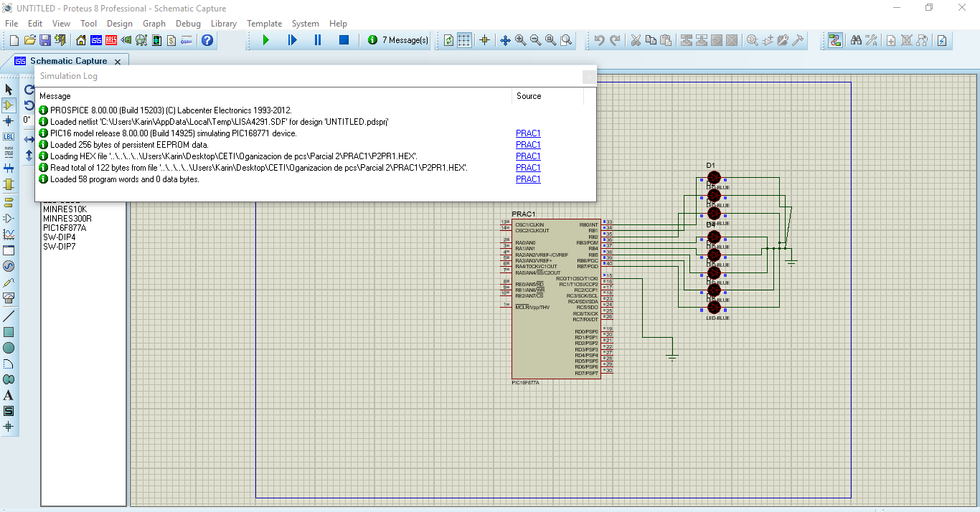This screenshot has width=980, height=512.
Task: Choose the Generator mode tool
Action: click(x=9, y=266)
